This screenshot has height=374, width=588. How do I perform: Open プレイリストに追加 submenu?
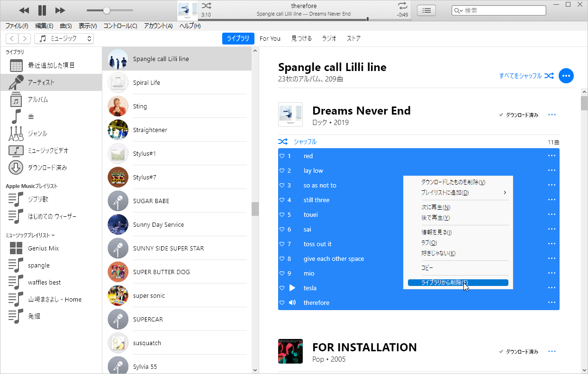(458, 193)
